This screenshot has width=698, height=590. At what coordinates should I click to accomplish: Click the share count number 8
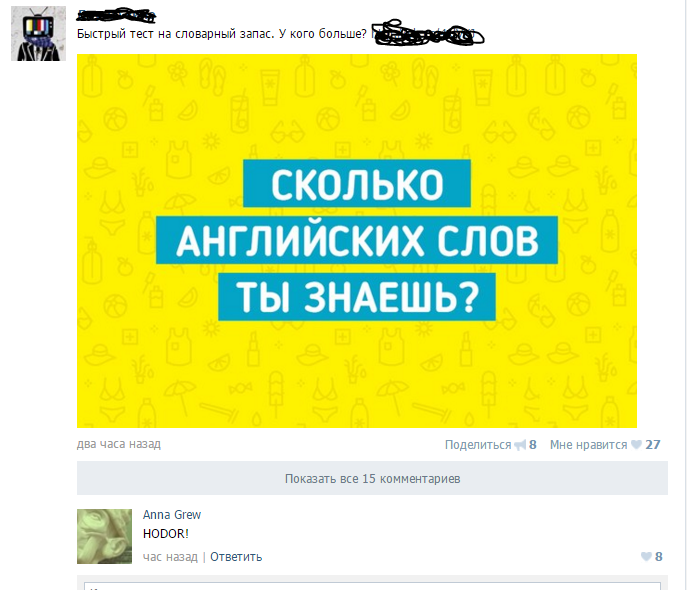click(x=532, y=445)
